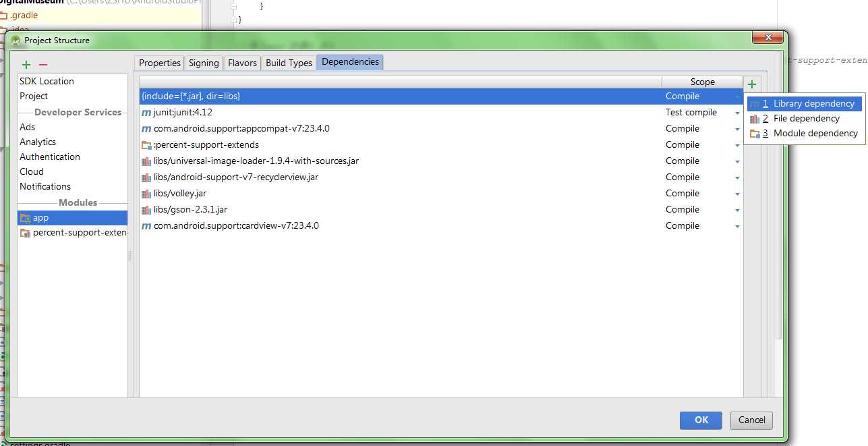Open scope dropdown for :percent-support-extends
Viewport: 868px width, 446px height.
(x=738, y=146)
